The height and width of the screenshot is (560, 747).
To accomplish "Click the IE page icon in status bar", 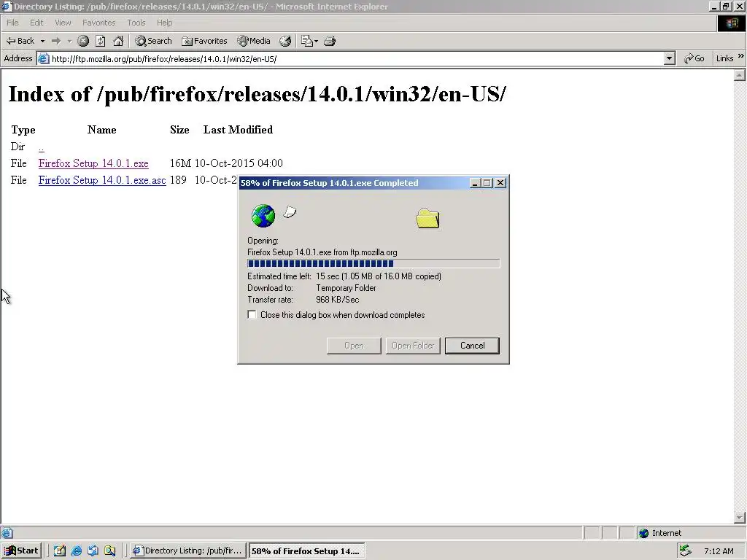I will click(x=7, y=533).
